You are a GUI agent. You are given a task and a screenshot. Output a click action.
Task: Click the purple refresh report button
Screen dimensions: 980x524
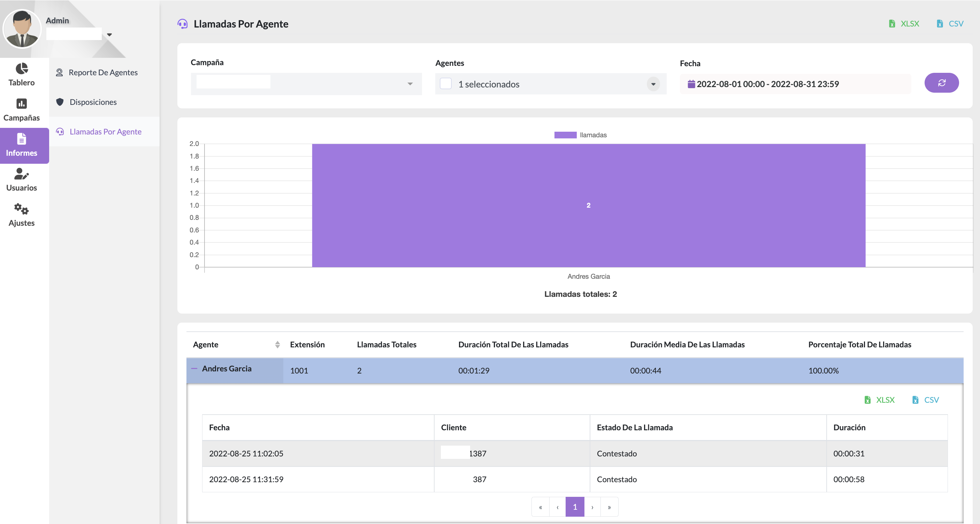click(941, 83)
